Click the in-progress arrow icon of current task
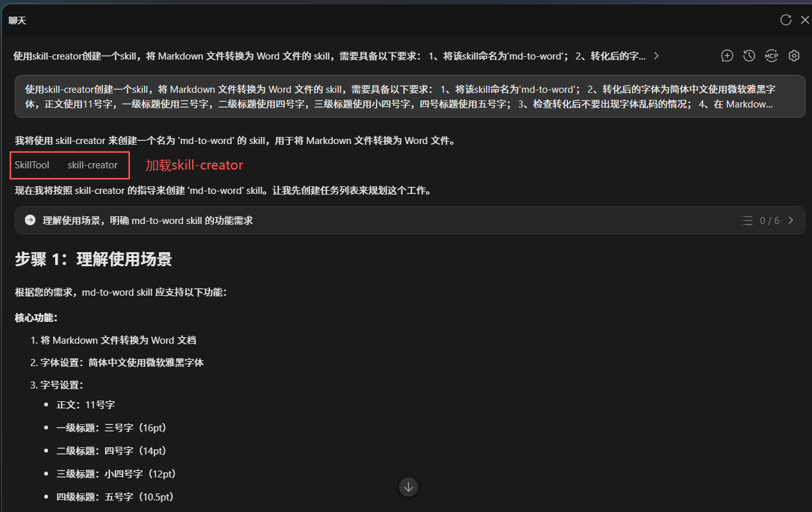The width and height of the screenshot is (812, 512). (x=30, y=220)
